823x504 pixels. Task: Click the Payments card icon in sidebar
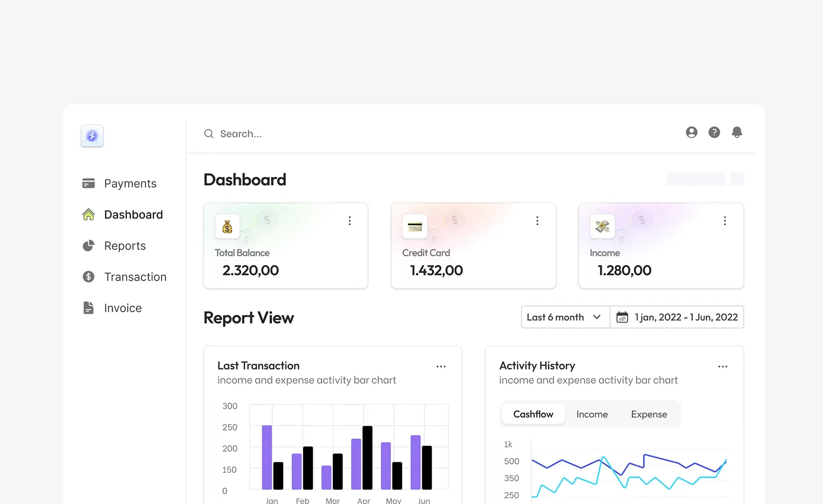tap(88, 183)
